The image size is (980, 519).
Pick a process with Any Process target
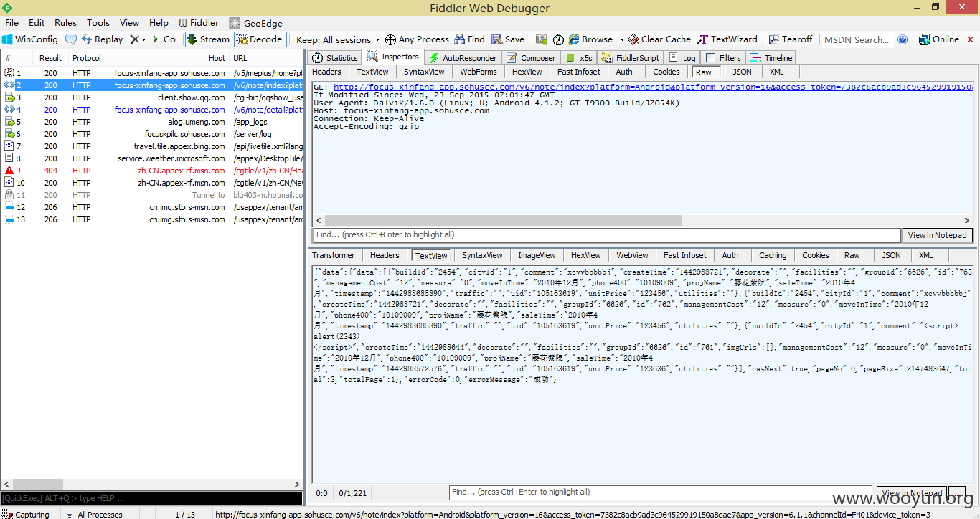(417, 39)
